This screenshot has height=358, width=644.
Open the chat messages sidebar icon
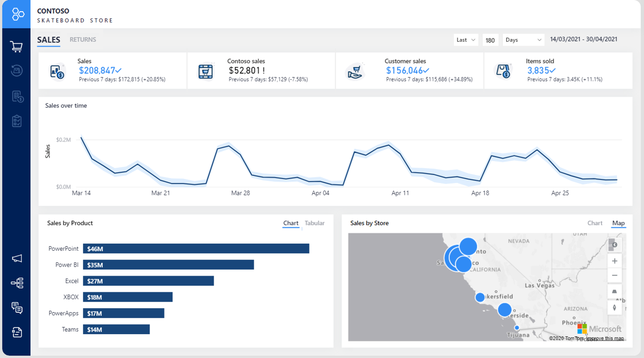17,307
